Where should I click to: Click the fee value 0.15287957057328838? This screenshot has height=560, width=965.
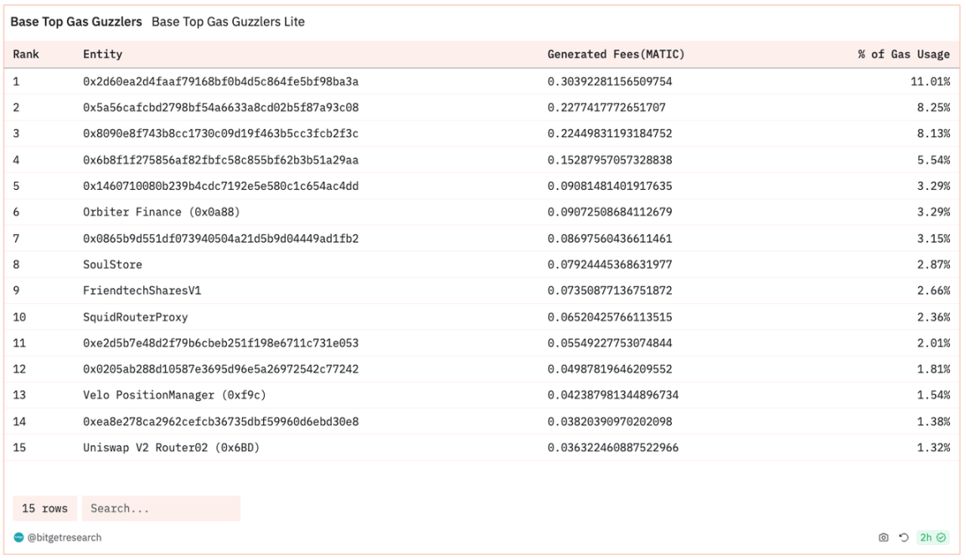[610, 160]
